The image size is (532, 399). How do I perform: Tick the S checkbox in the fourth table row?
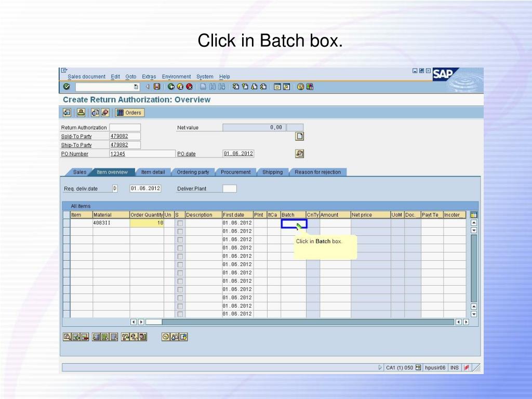point(180,248)
